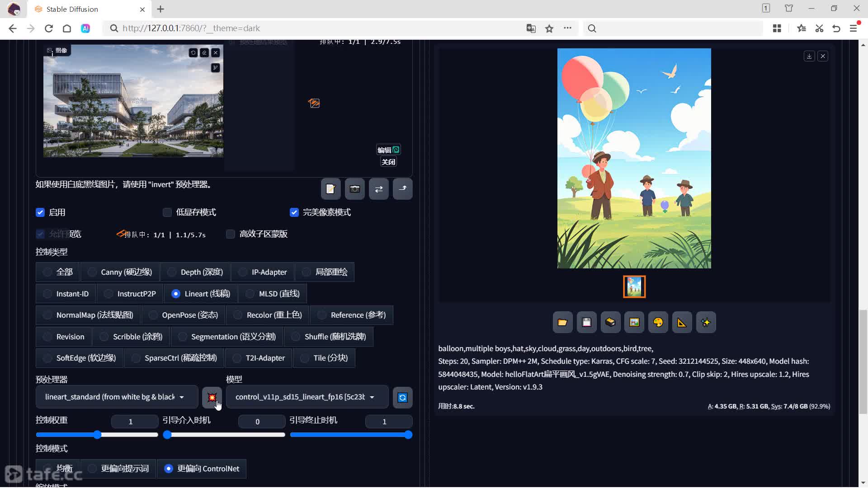Select the Reference (参考) control type

point(352,315)
